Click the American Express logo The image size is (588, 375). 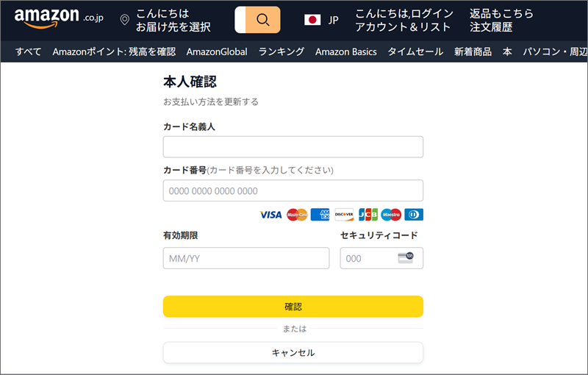[x=320, y=215]
